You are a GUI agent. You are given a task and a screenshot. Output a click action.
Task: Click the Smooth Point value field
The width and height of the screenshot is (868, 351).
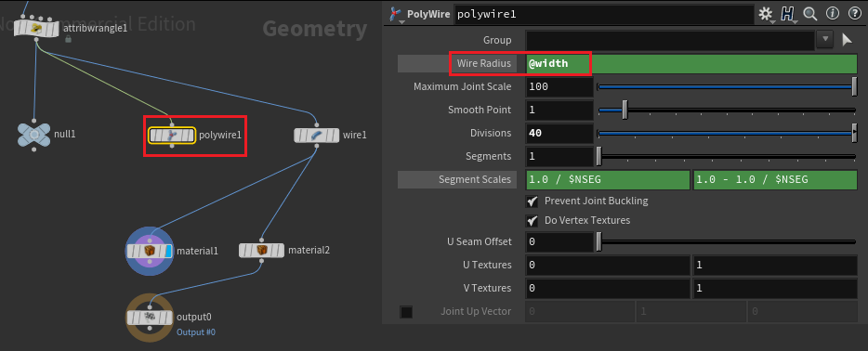click(559, 110)
